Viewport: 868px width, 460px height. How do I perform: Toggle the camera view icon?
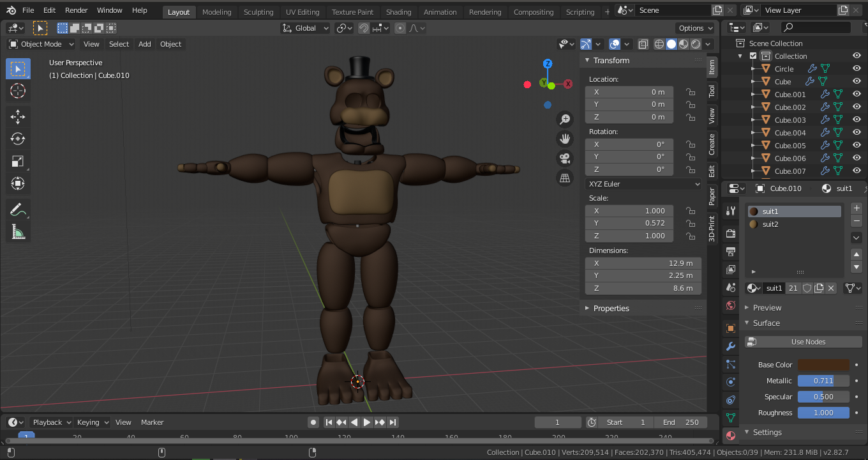click(x=565, y=158)
